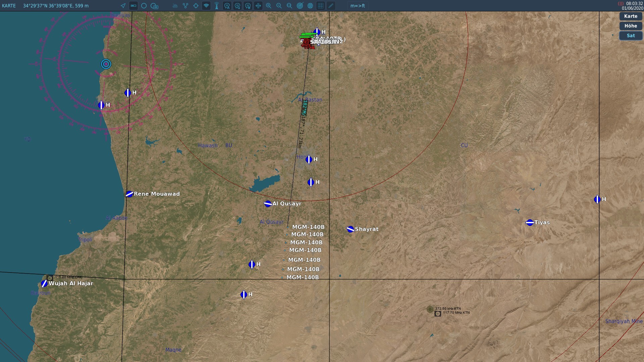Click the radio tower beacon icon
The height and width of the screenshot is (362, 644).
(x=217, y=6)
